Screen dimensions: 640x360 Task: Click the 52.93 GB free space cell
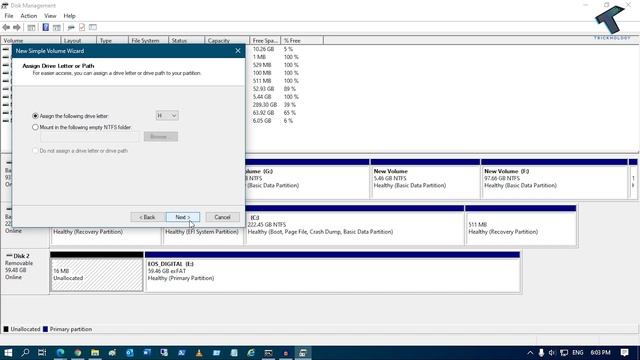263,89
